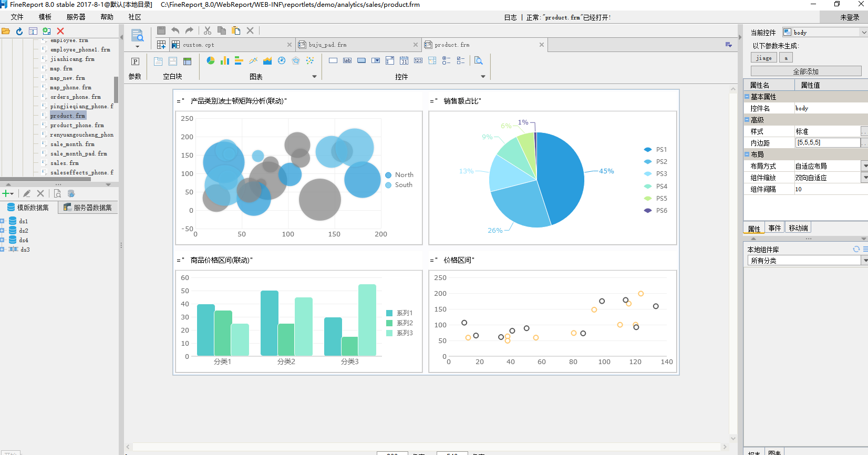Insert a radar chart component
Screen dimensions: 868x455
[x=296, y=60]
